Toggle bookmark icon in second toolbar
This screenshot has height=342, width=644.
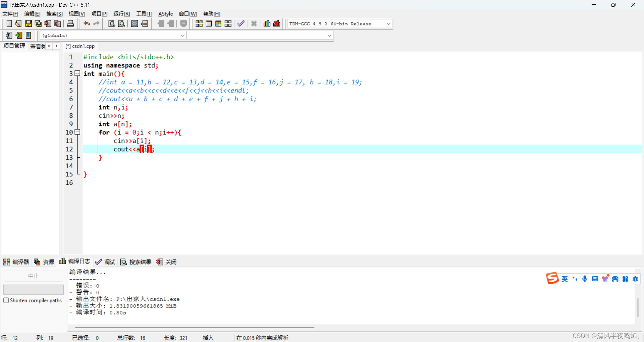(x=29, y=35)
